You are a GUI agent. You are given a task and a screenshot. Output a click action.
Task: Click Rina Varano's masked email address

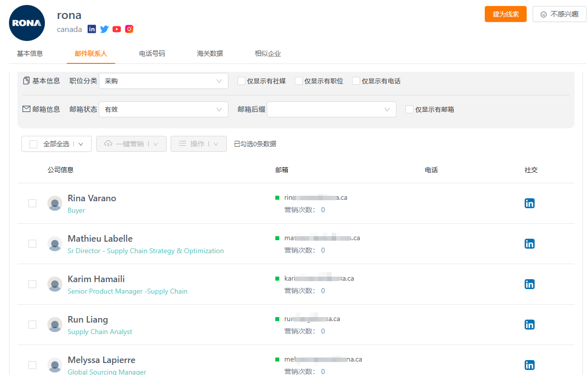pos(316,197)
